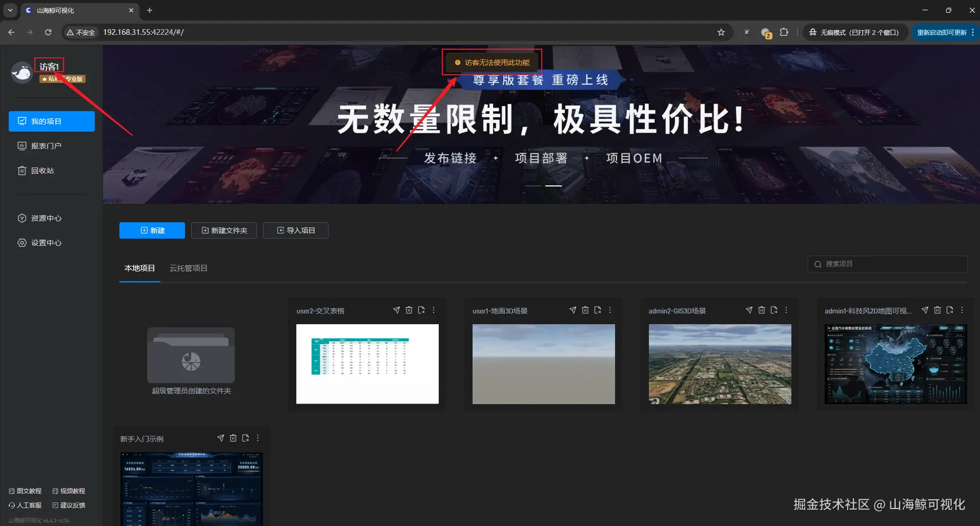Click the 访客1 username
This screenshot has height=526, width=980.
(49, 67)
